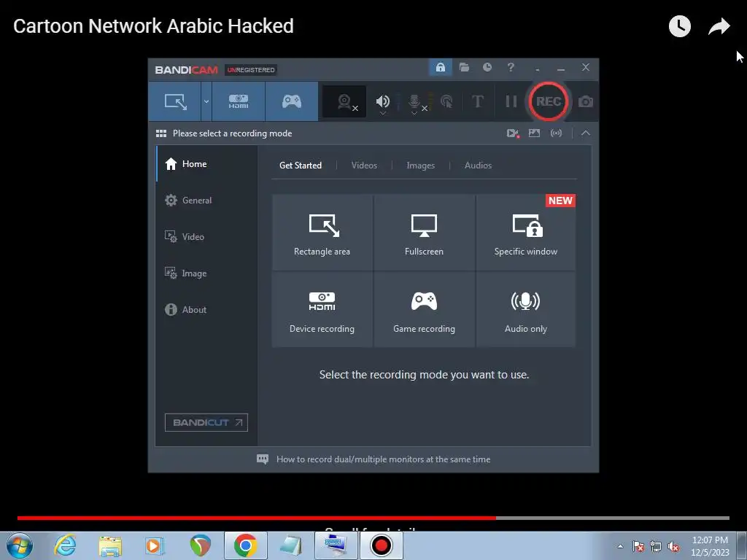Open the Bandicam red record taskbar icon
The height and width of the screenshot is (560, 747).
(x=381, y=545)
